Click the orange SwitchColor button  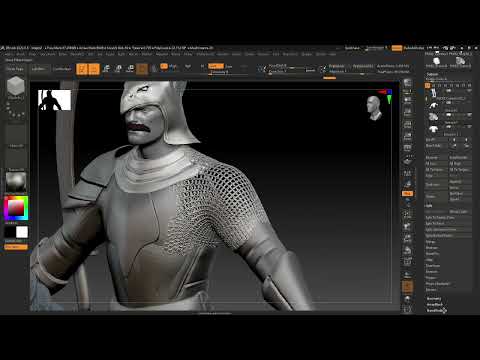pyautogui.click(x=16, y=247)
